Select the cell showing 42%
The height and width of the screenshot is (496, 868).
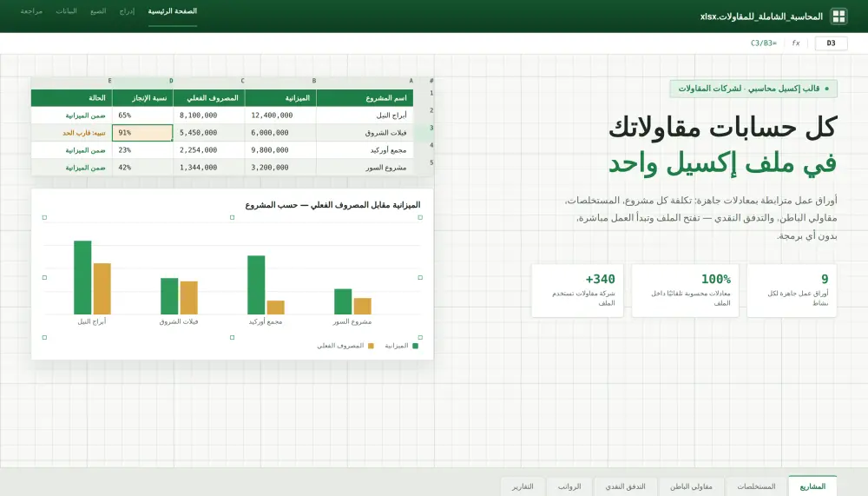tap(143, 168)
